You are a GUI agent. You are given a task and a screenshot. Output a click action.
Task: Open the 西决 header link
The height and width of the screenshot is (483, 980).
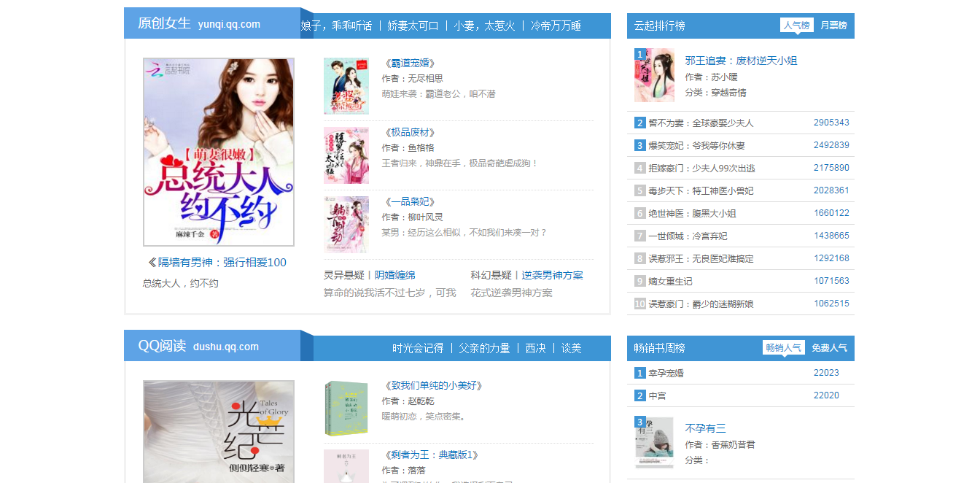tap(536, 348)
